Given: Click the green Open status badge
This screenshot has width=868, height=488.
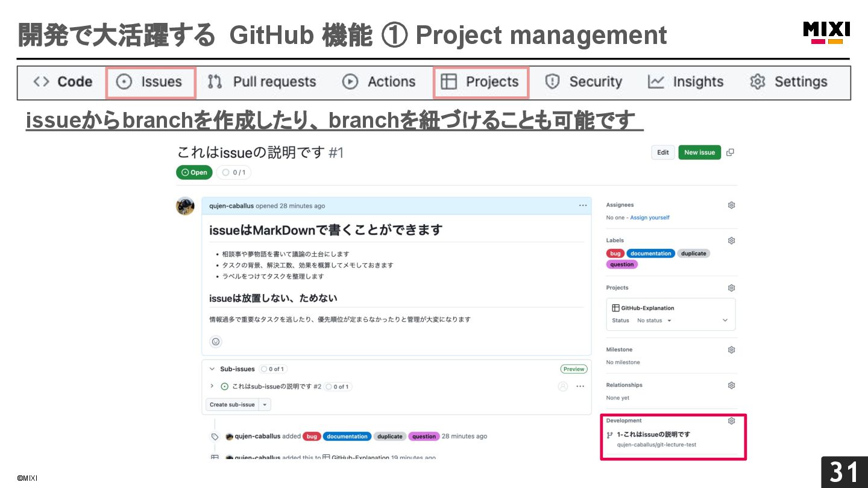Looking at the screenshot, I should coord(194,172).
